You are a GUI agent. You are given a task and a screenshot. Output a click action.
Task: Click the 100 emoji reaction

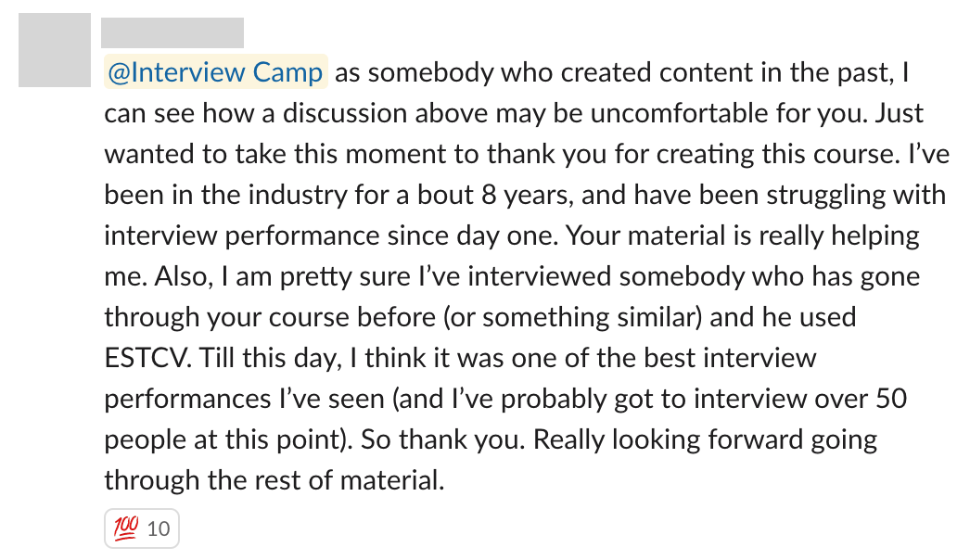click(x=126, y=528)
